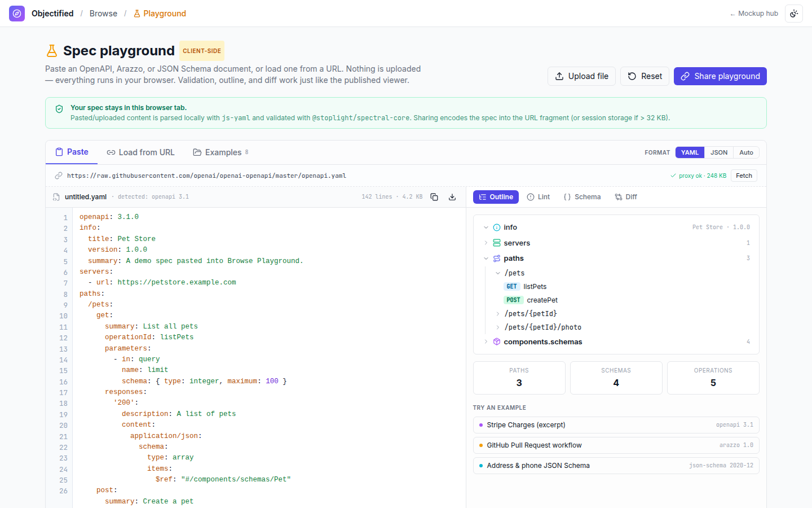Click the SCHEMAS 4 stat card
The width and height of the screenshot is (812, 508).
(x=616, y=378)
